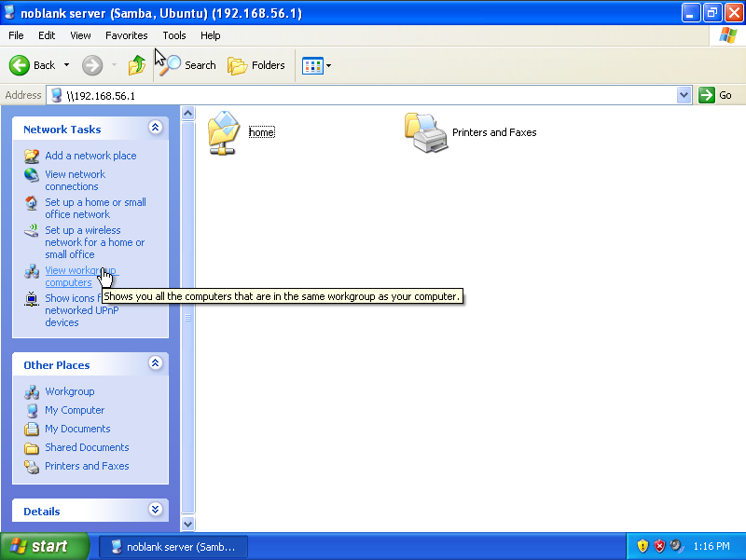The image size is (746, 560).
Task: Collapse the Network Tasks panel
Action: (x=155, y=128)
